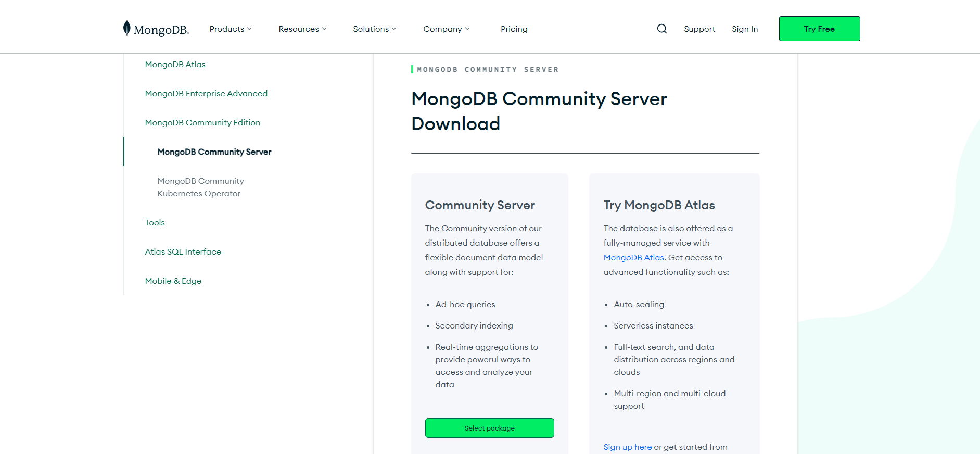Screen dimensions: 980x454
Task: Click Sign In in the header
Action: pos(745,29)
